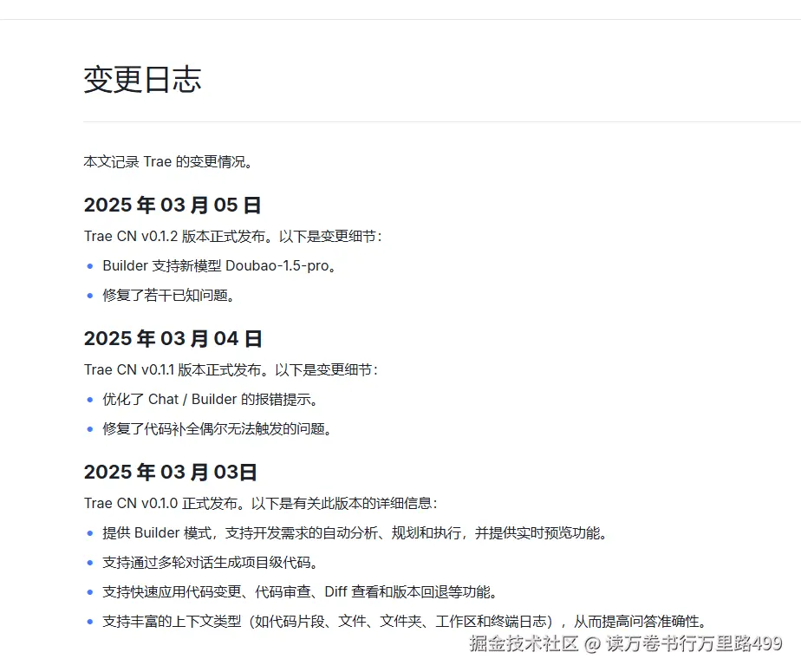Click the bullet marker beside Builder 支持新模型
Screen dimensions: 801x672
click(x=91, y=265)
